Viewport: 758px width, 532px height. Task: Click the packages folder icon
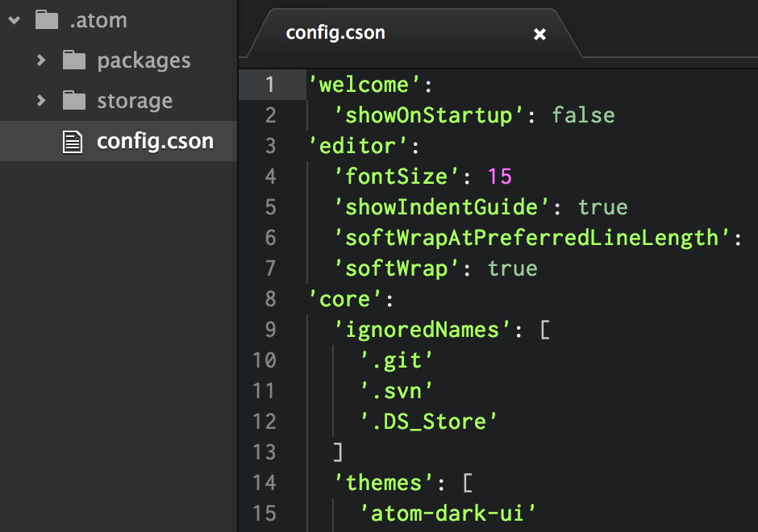pyautogui.click(x=74, y=60)
